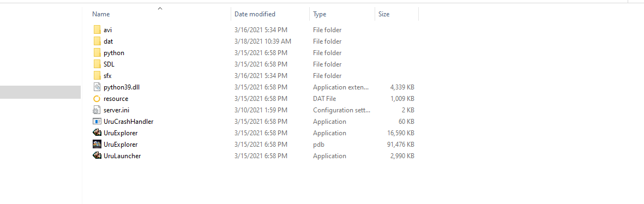The image size is (644, 204).
Task: Click the sfx folder icon
Action: (x=97, y=76)
